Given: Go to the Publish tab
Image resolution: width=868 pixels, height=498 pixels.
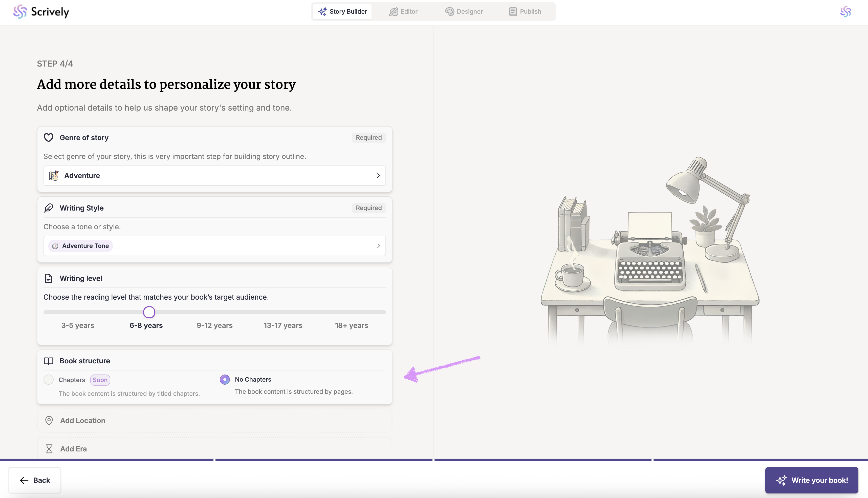Looking at the screenshot, I should tap(525, 12).
